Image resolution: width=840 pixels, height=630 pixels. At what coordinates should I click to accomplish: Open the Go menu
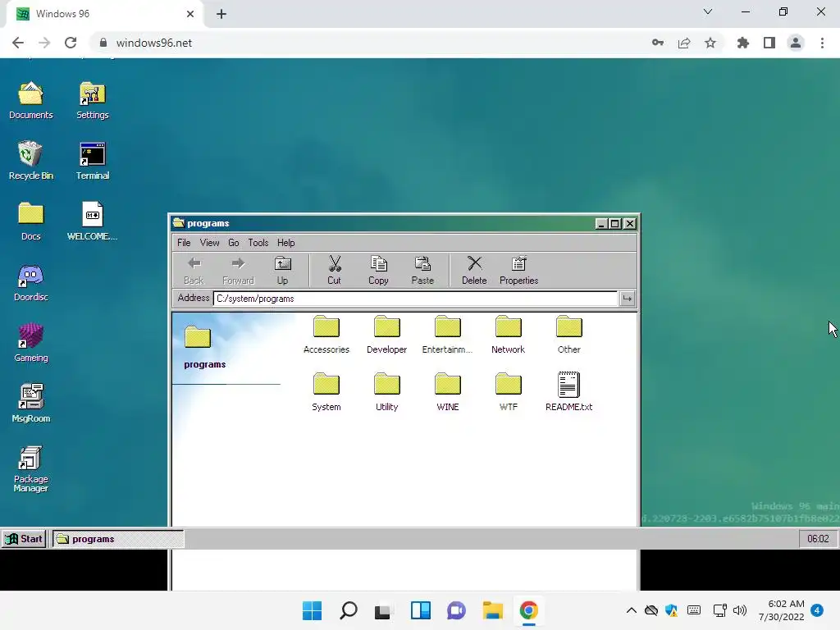pos(234,243)
